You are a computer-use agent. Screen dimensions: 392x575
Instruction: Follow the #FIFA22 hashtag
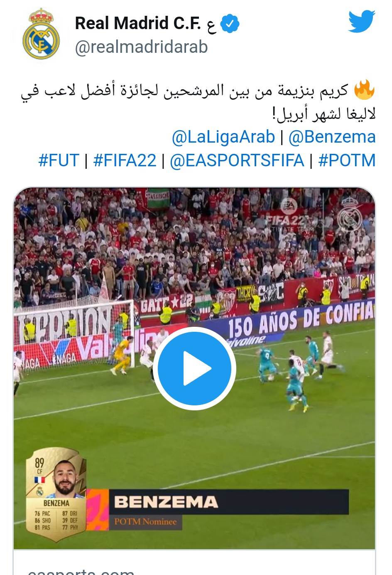125,160
